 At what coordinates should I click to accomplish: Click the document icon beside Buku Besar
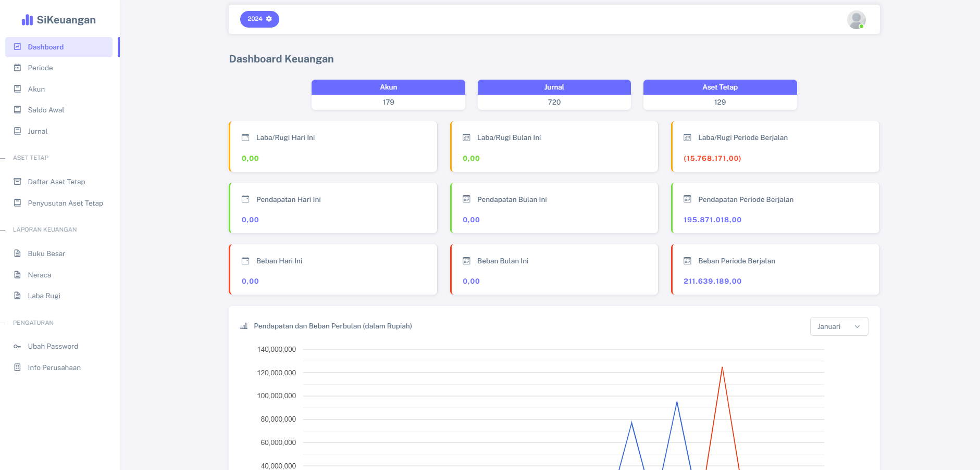coord(17,253)
